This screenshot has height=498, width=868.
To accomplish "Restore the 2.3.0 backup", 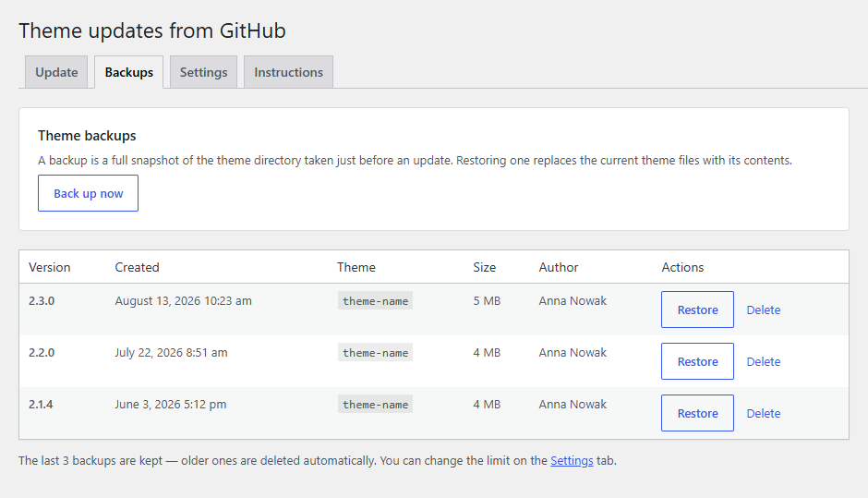I will pos(697,310).
